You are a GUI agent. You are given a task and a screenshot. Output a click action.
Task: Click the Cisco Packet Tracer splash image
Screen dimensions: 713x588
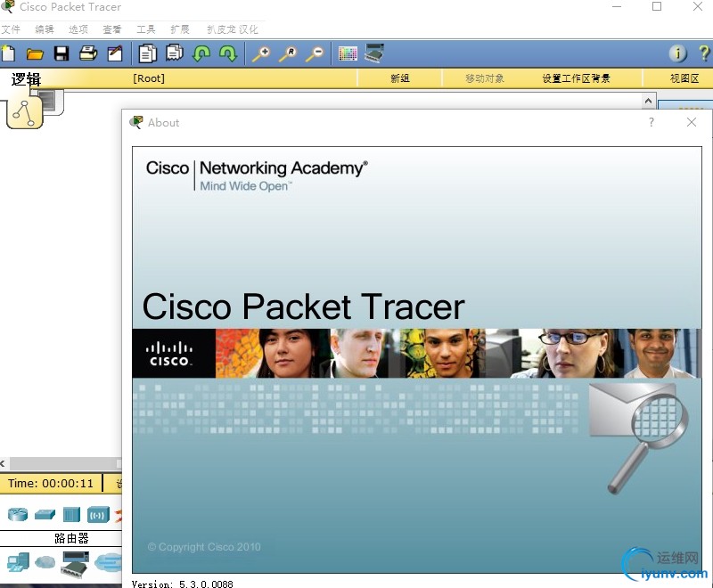[x=417, y=359]
